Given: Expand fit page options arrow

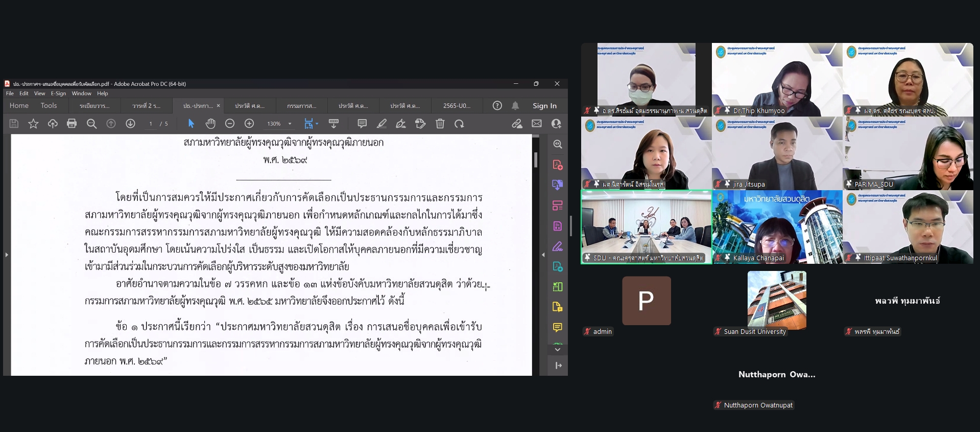Looking at the screenshot, I should click(x=317, y=124).
